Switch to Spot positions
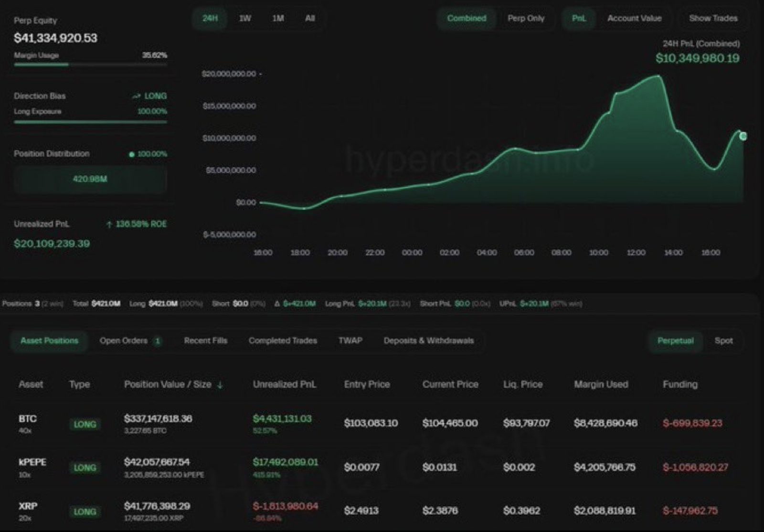Image resolution: width=764 pixels, height=532 pixels. click(x=723, y=340)
